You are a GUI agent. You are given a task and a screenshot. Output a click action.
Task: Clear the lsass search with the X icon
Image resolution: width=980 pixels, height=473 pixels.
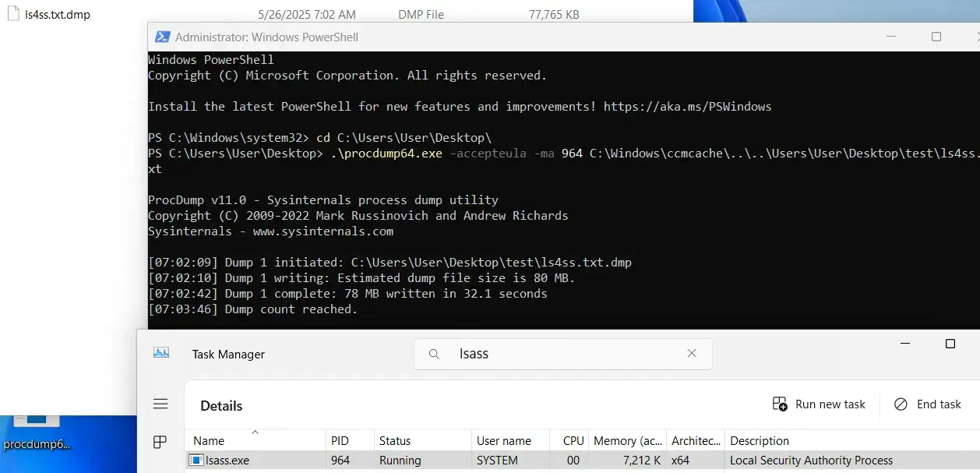(691, 353)
